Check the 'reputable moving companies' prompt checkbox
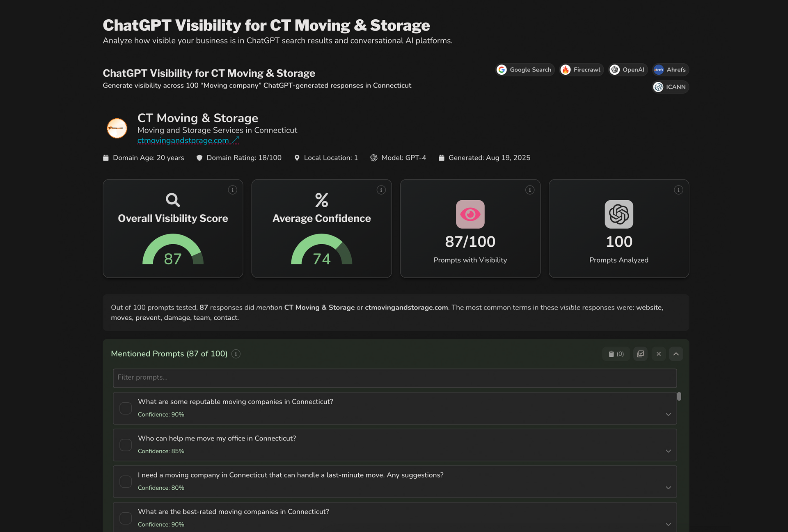 (126, 408)
